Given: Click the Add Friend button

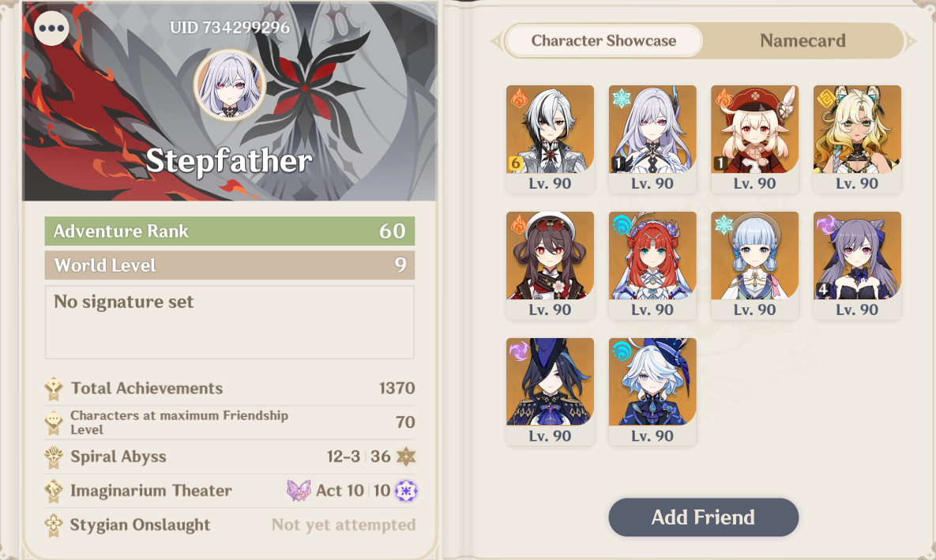Looking at the screenshot, I should (x=703, y=517).
